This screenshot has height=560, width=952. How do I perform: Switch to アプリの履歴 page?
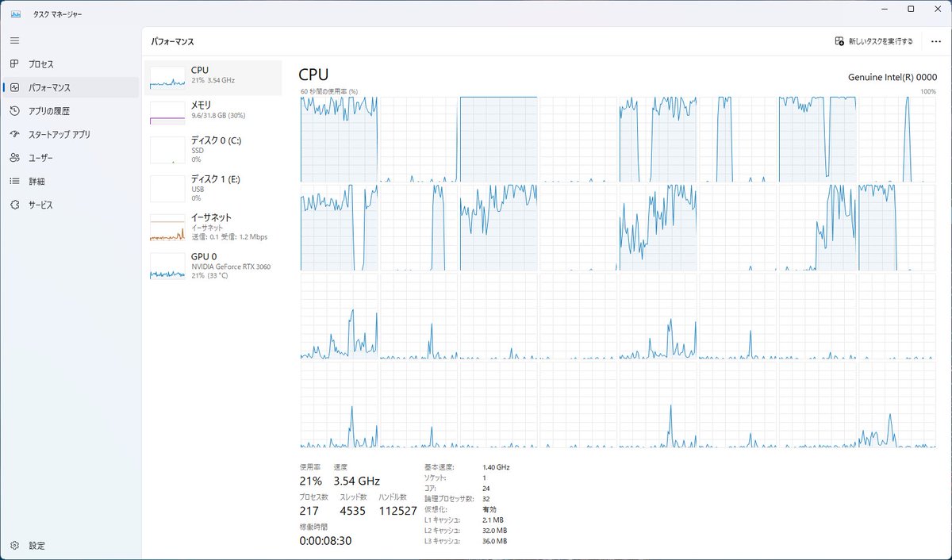pyautogui.click(x=71, y=111)
